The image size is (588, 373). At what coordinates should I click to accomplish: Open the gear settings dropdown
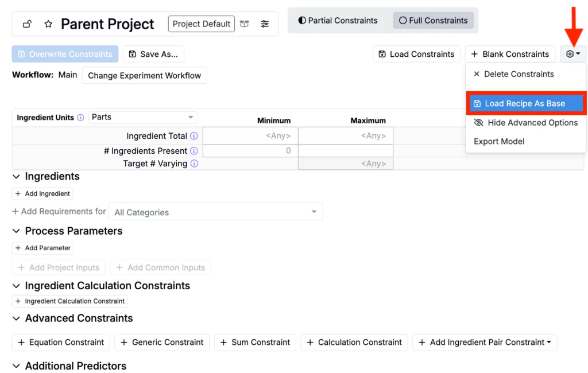pos(572,54)
